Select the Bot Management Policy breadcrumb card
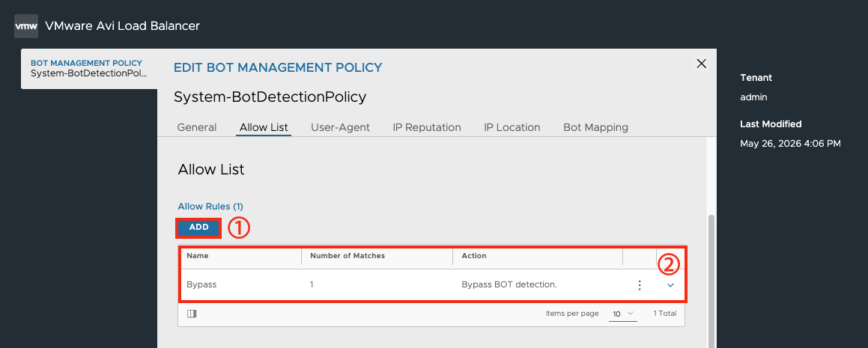868x348 pixels. [x=89, y=68]
